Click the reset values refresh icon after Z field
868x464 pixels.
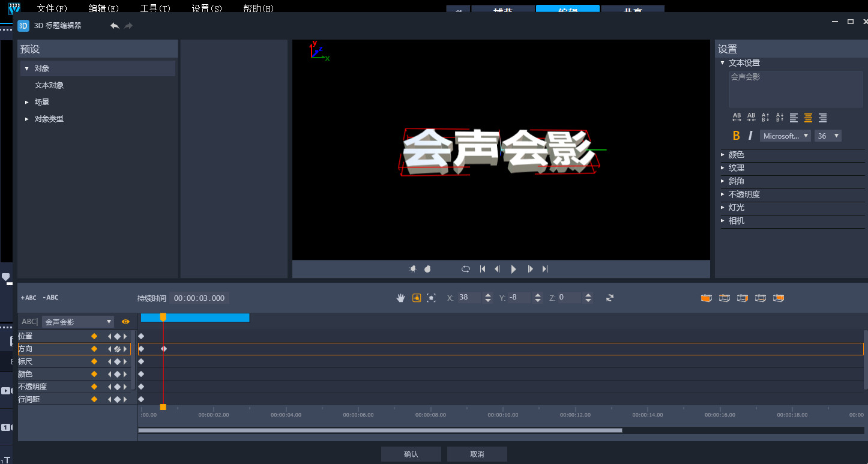pyautogui.click(x=610, y=298)
